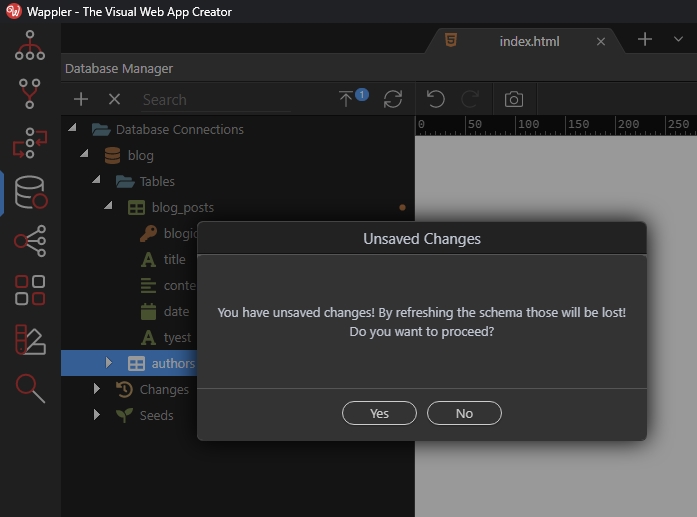Select the Database Manager sidebar icon
The image size is (697, 517).
coord(31,192)
